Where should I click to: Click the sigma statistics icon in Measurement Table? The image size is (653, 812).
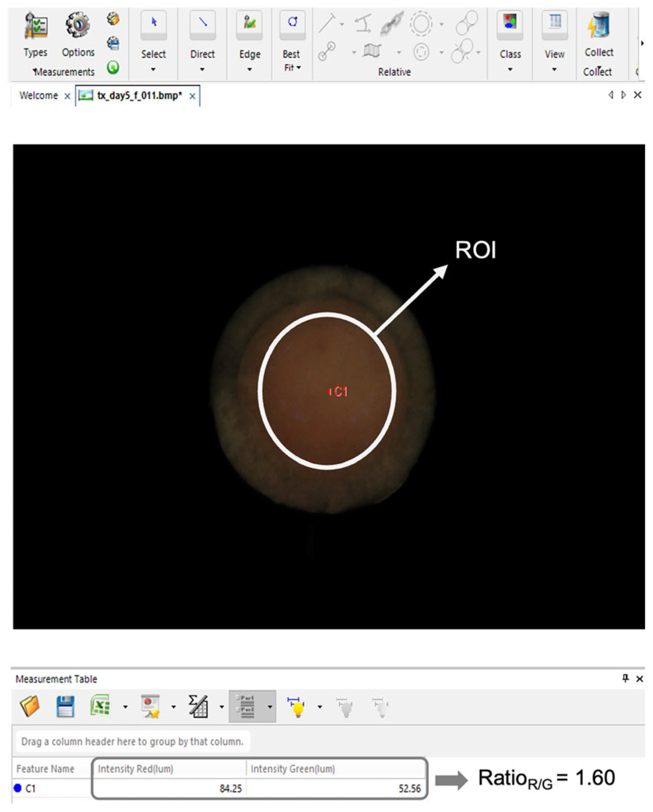coord(198,706)
